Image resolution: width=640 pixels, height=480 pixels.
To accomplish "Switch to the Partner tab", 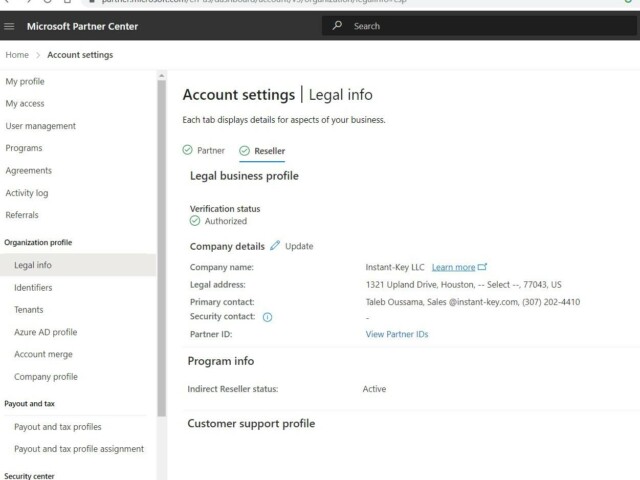I will 210,151.
